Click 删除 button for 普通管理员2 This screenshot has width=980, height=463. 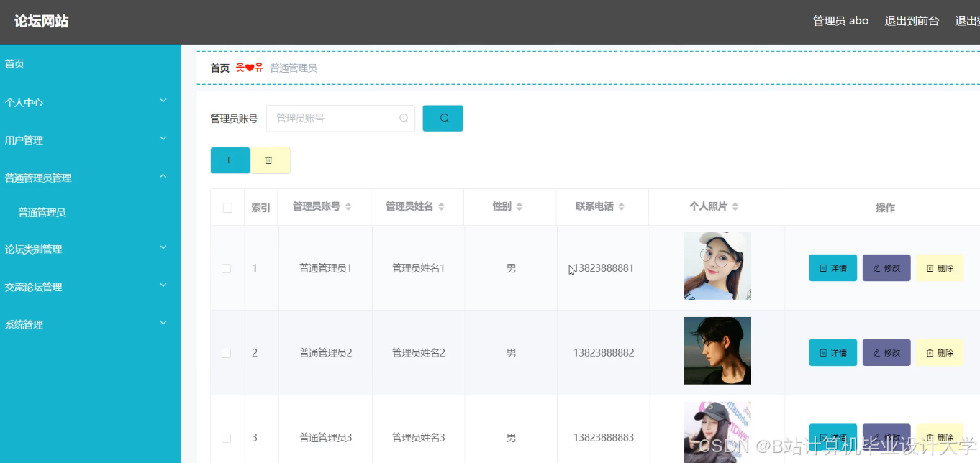pos(940,352)
